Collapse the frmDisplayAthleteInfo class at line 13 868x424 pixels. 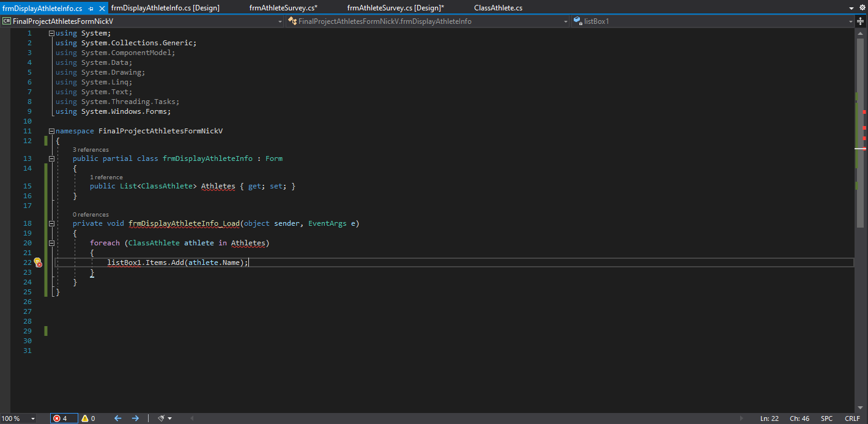51,158
